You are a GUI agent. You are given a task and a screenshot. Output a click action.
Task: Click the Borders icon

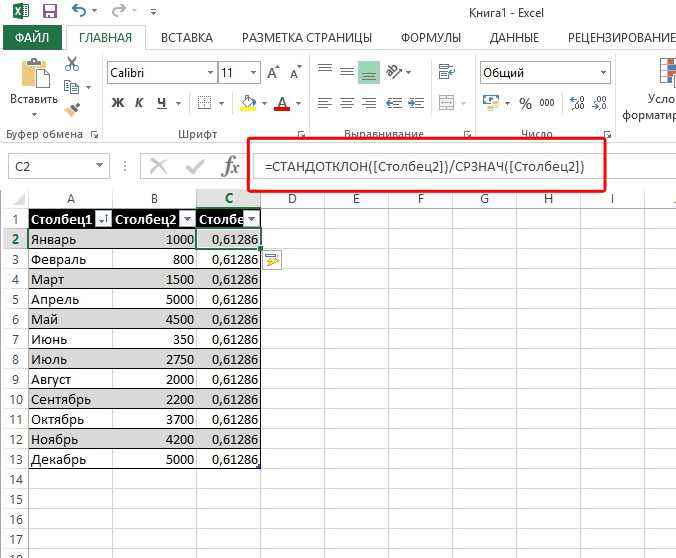point(204,103)
